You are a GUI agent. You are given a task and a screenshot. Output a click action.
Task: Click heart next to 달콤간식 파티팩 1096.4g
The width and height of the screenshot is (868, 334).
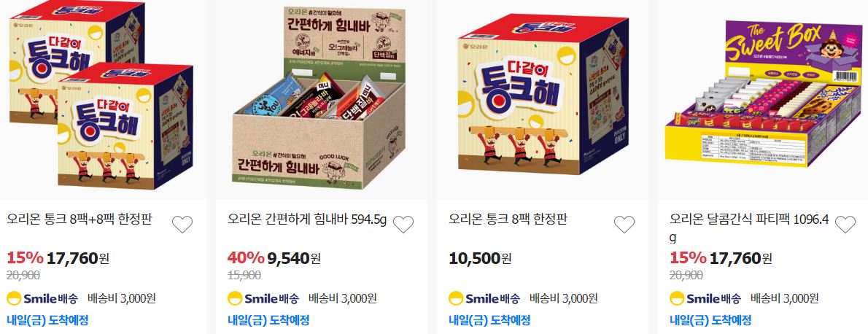pyautogui.click(x=845, y=225)
